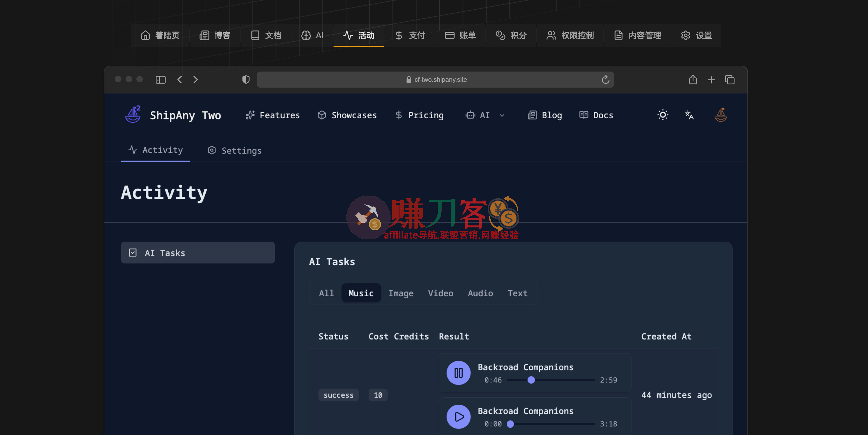Go forward with browser forward arrow
The width and height of the screenshot is (868, 435).
coord(195,79)
